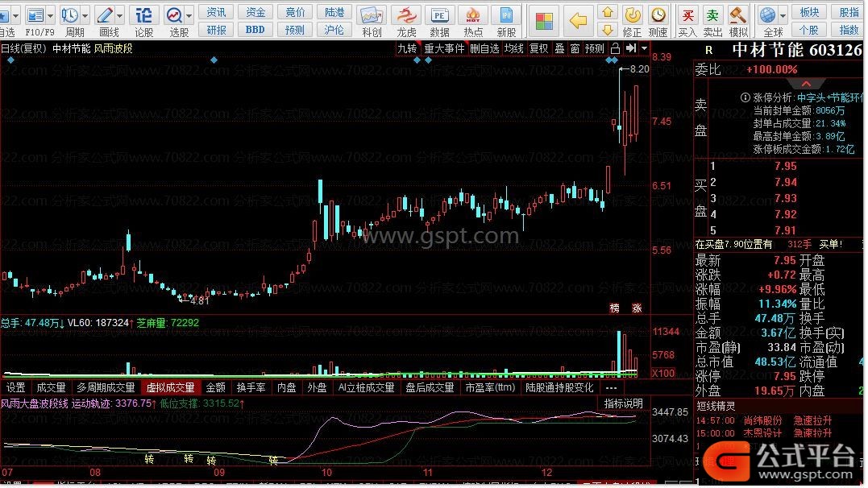This screenshot has width=868, height=488.
Task: Click the yellow up arrow icon
Action: coord(608,12)
